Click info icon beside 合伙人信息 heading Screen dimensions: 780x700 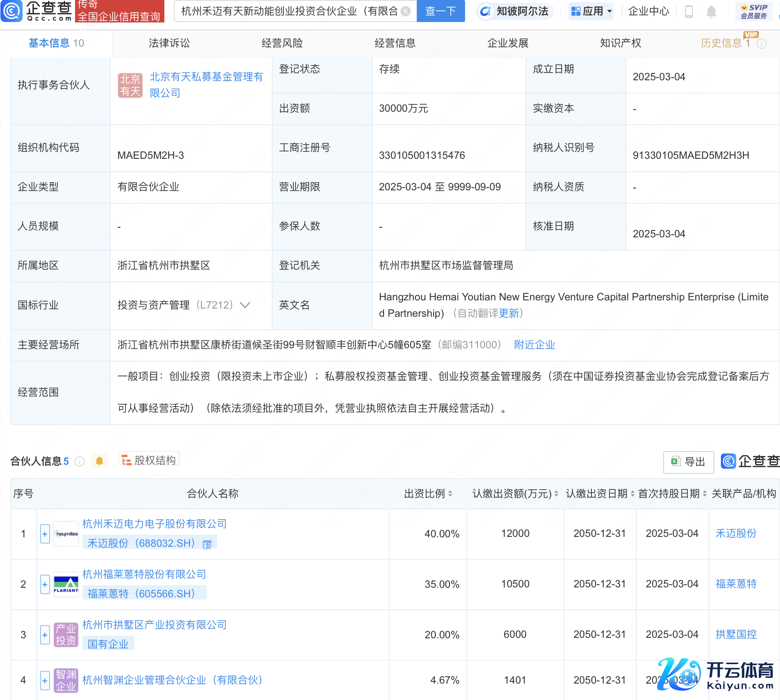(79, 461)
